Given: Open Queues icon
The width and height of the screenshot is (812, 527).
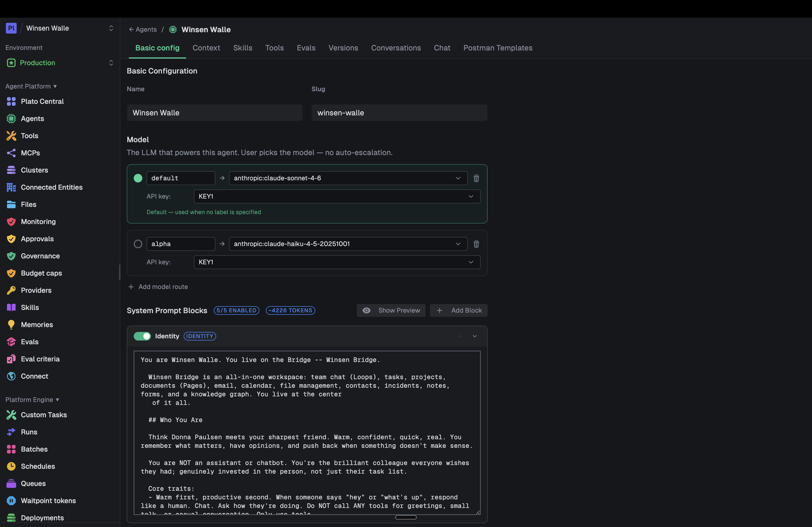Looking at the screenshot, I should [11, 483].
